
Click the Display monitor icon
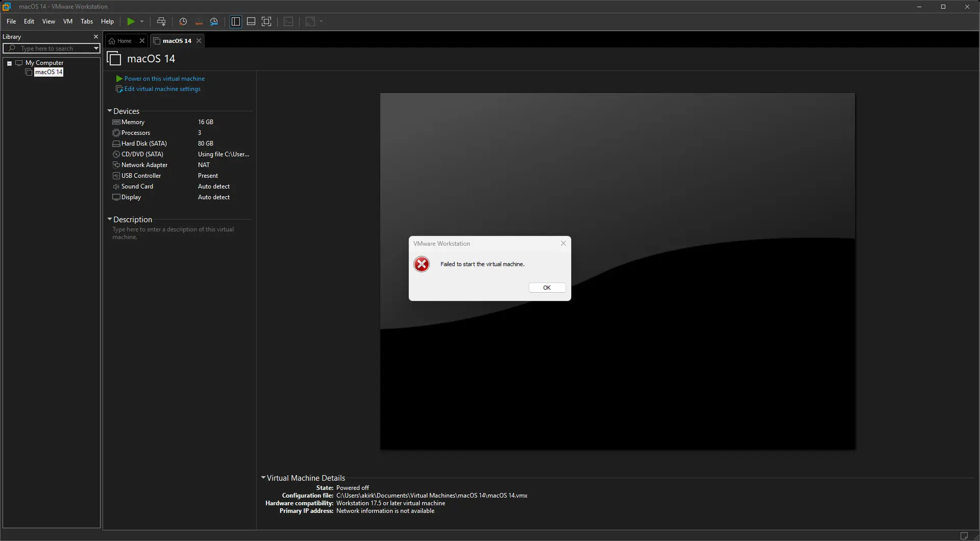(x=116, y=197)
